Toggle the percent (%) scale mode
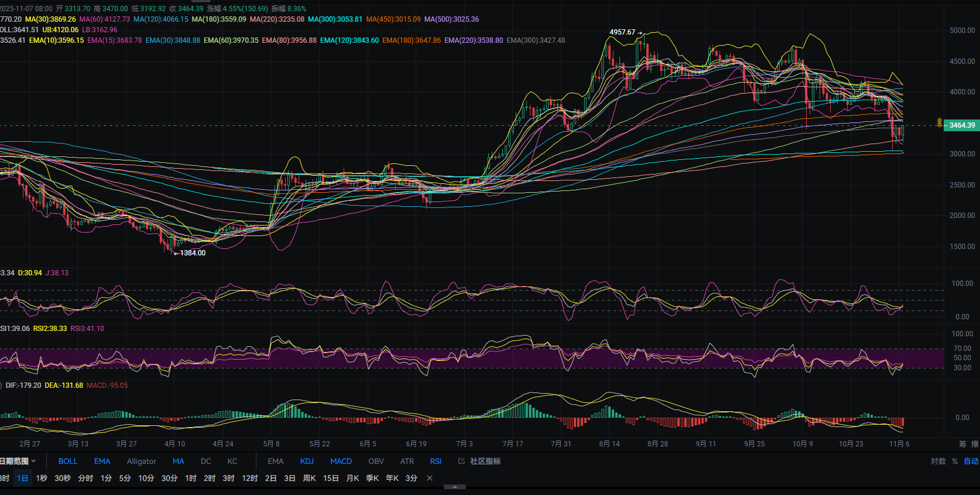980x495 pixels. click(954, 461)
